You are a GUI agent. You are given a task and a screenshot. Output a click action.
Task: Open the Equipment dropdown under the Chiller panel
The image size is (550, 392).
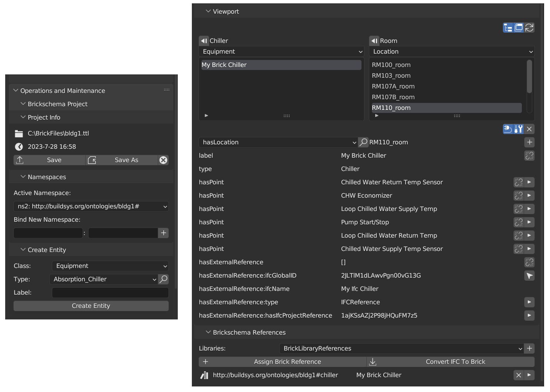point(281,51)
